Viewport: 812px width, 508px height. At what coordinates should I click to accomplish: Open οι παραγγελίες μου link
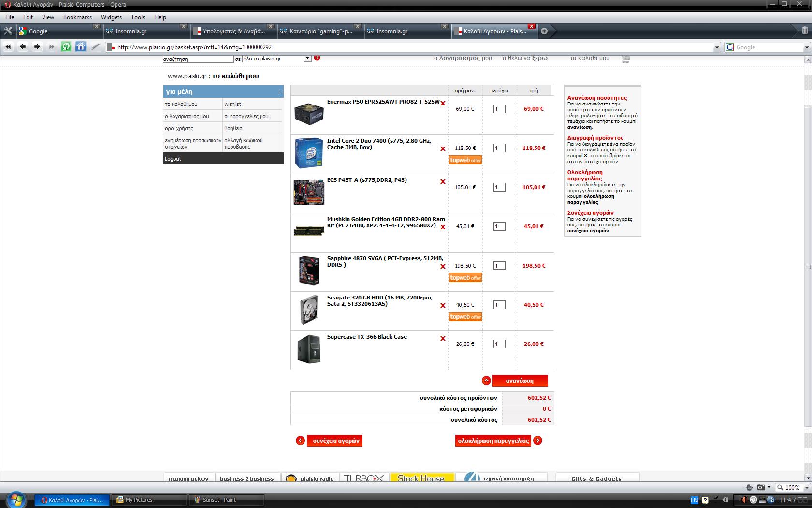tap(246, 116)
